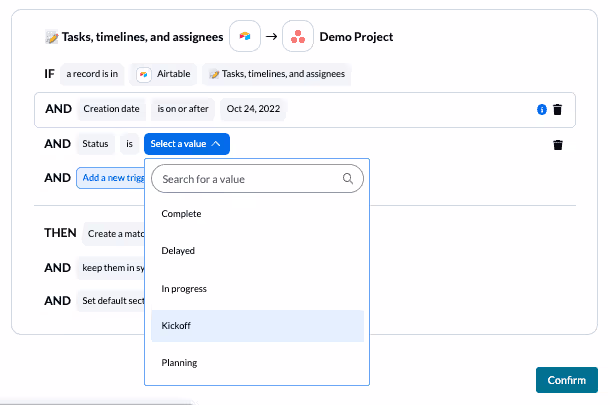The height and width of the screenshot is (405, 610).
Task: Click the small Airtable icon in the IF row
Action: tap(144, 74)
